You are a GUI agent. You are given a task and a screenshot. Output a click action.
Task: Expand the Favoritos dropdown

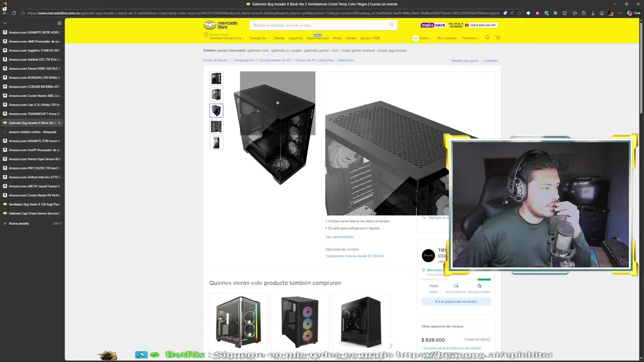[x=470, y=38]
